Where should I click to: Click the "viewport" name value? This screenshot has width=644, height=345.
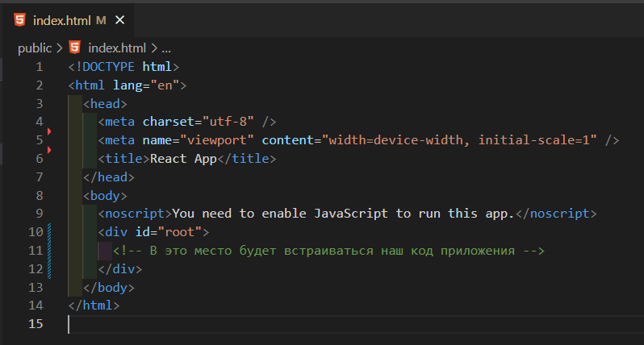click(x=217, y=140)
